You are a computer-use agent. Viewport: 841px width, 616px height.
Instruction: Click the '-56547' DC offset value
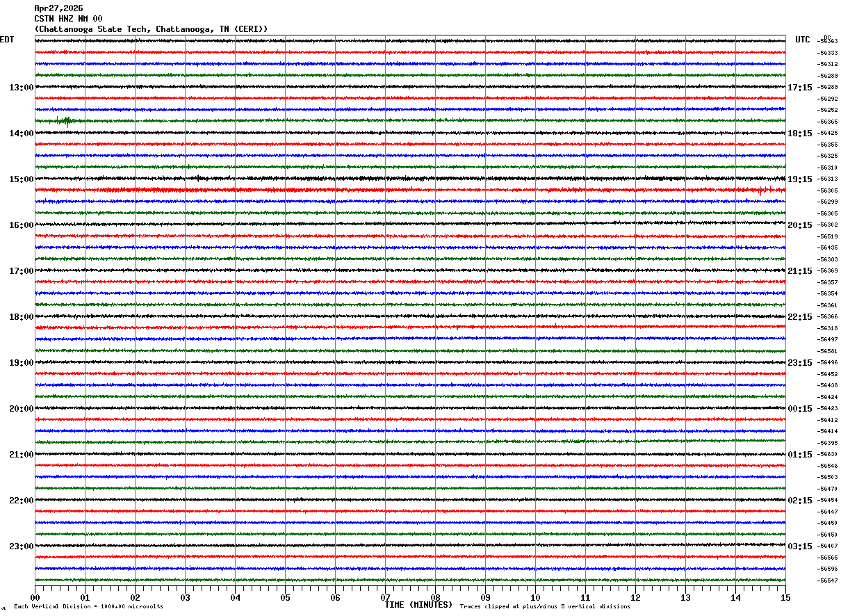point(827,581)
